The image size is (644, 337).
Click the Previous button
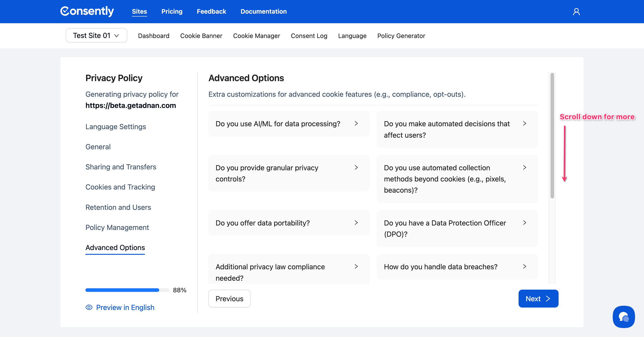(229, 299)
